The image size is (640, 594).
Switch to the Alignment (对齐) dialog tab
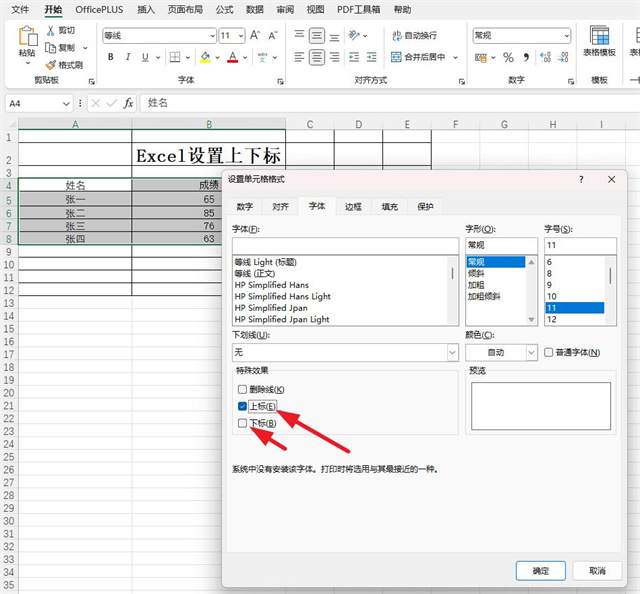click(280, 207)
